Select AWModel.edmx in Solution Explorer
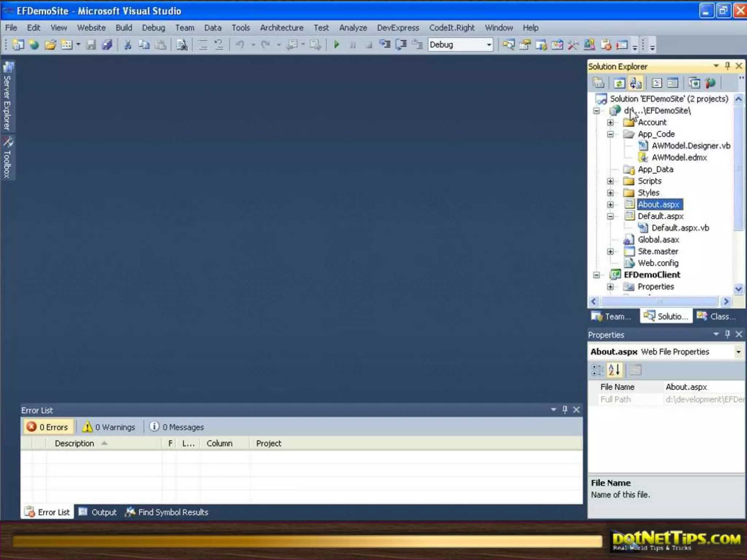Screen dimensions: 747x560 [679, 157]
